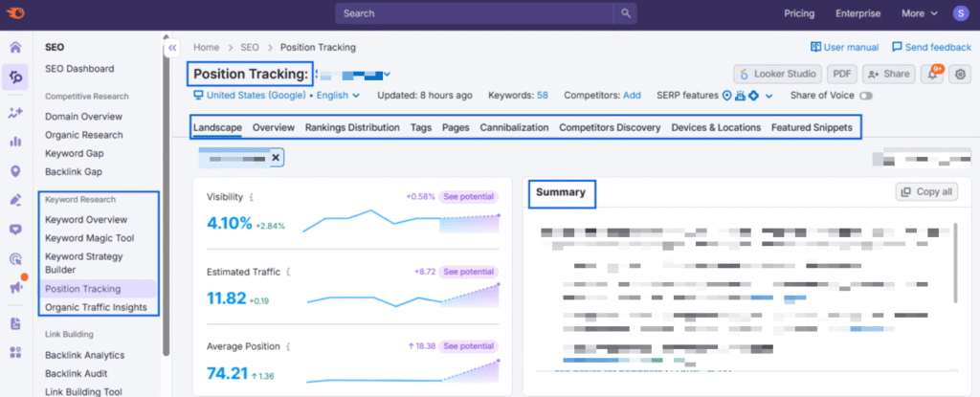Open the User manual link
This screenshot has height=397, width=980.
(x=844, y=47)
